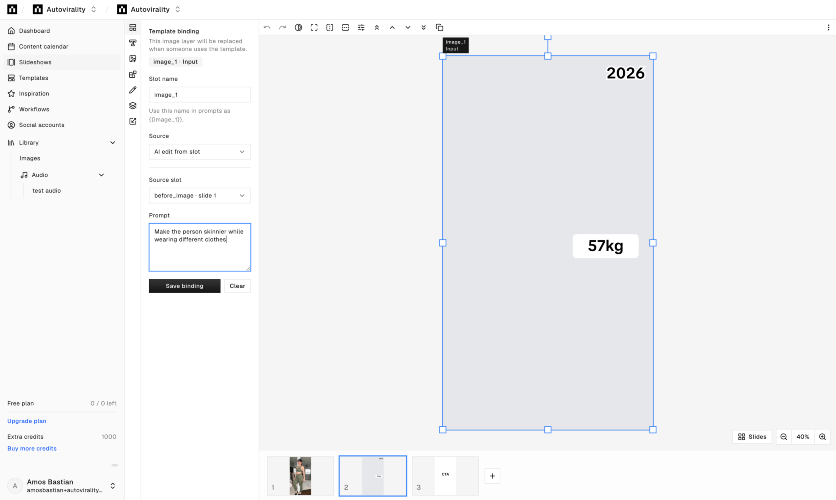Image resolution: width=836 pixels, height=500 pixels.
Task: Open the first Autovirality workspace switcher
Action: coord(65,9)
